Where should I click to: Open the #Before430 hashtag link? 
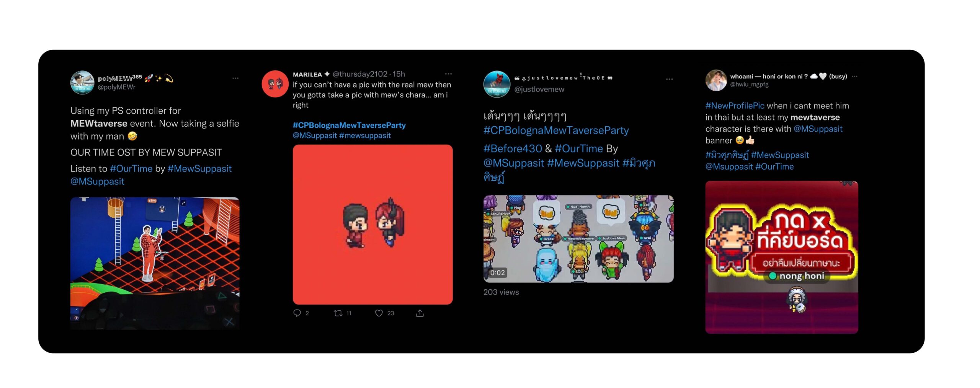click(513, 148)
